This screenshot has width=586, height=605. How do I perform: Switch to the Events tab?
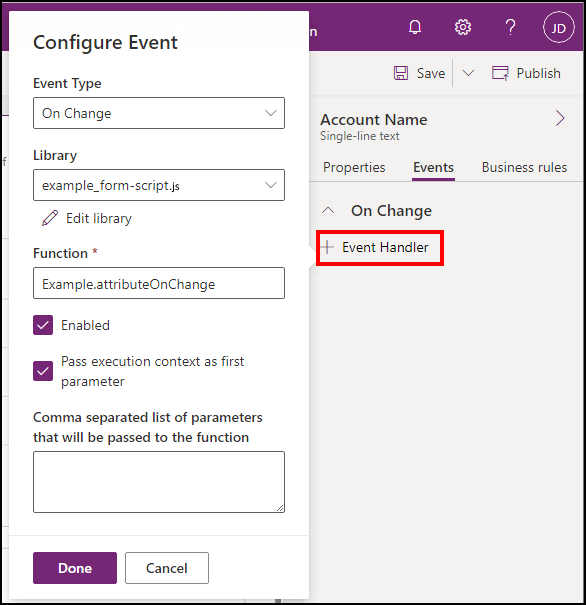tap(433, 167)
